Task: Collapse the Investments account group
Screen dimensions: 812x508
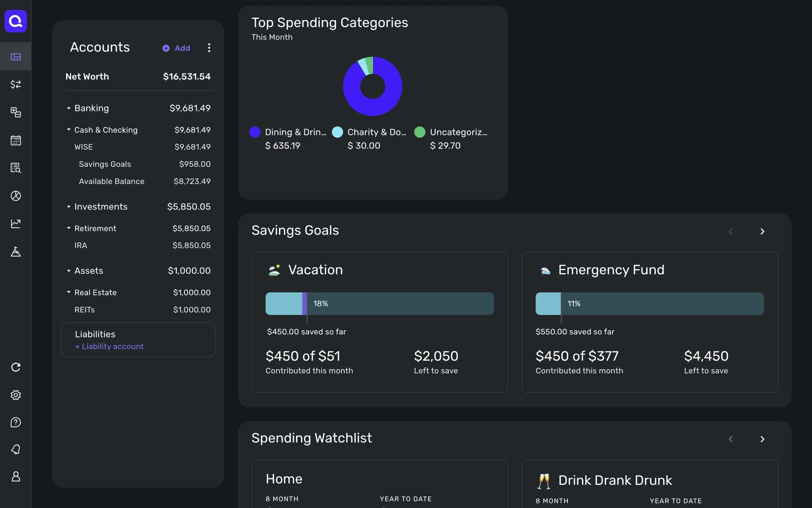Action: [x=69, y=207]
